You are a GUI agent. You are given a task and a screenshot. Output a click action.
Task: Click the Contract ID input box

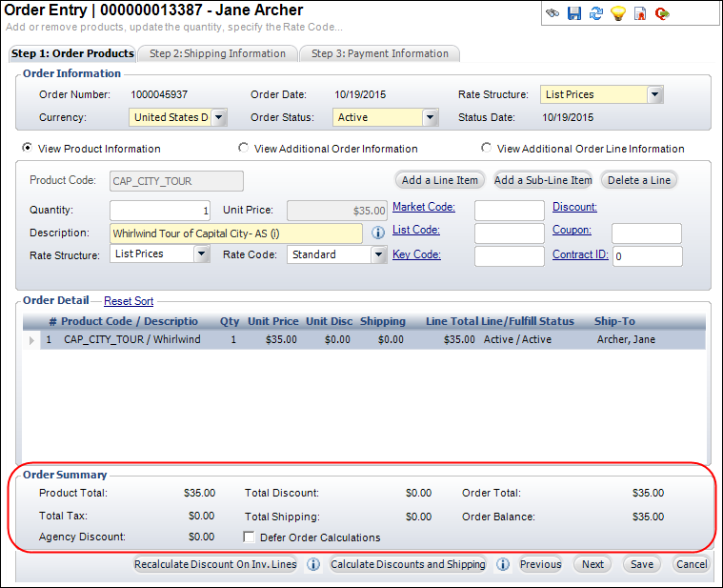[648, 256]
